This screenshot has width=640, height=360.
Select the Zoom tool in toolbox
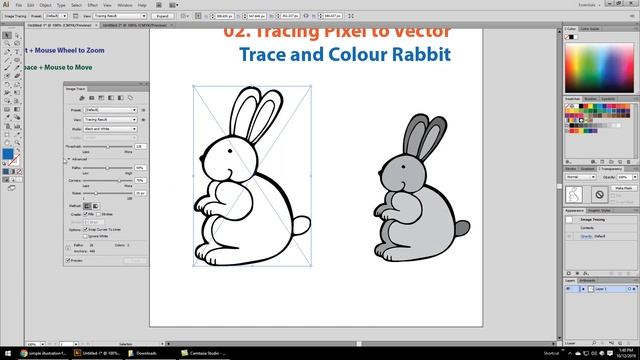click(17, 142)
